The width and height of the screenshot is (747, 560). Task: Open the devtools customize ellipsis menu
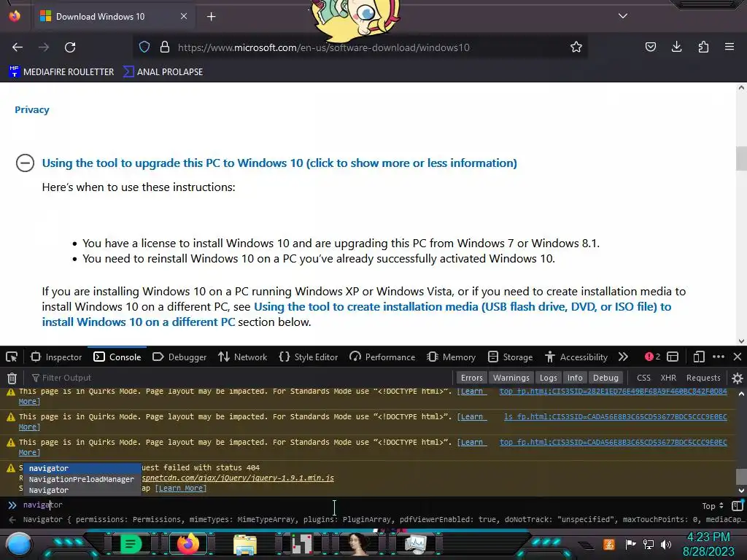click(719, 357)
